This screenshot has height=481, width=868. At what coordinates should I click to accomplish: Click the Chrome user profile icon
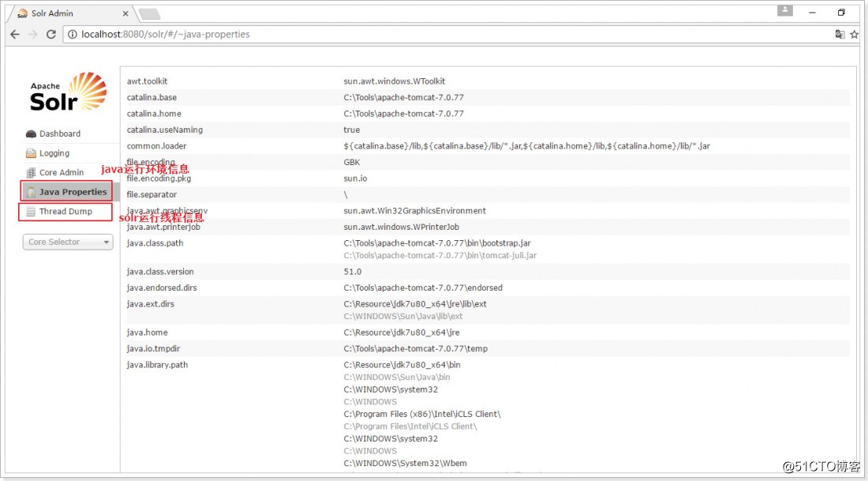[785, 10]
